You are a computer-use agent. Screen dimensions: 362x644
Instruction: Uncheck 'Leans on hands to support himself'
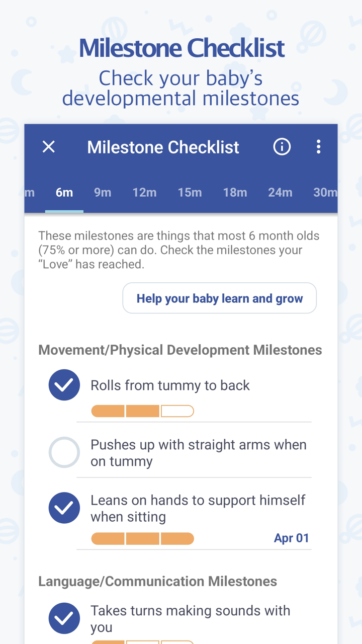tap(64, 508)
